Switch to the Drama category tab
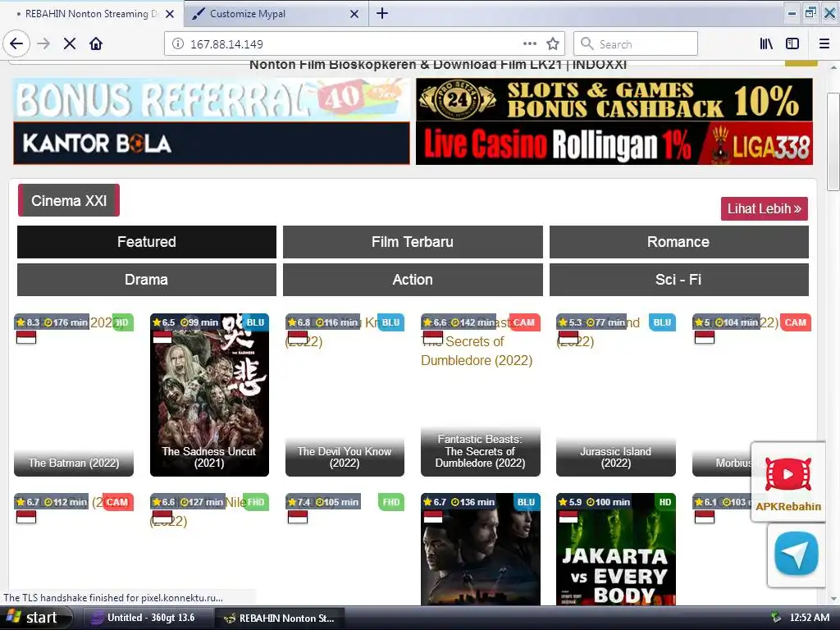 pos(147,280)
